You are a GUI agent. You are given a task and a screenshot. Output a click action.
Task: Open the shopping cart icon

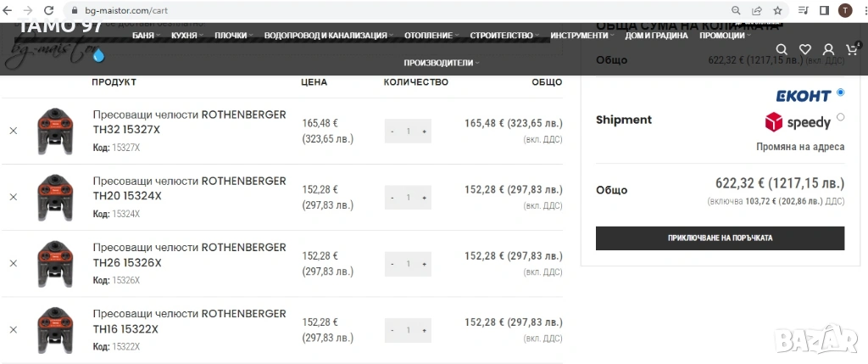(851, 50)
